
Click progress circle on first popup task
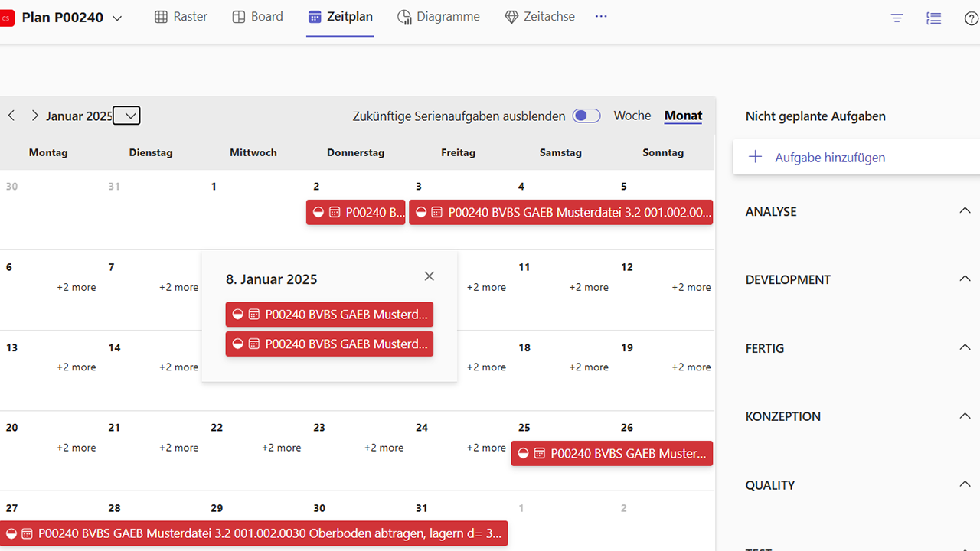coord(237,315)
